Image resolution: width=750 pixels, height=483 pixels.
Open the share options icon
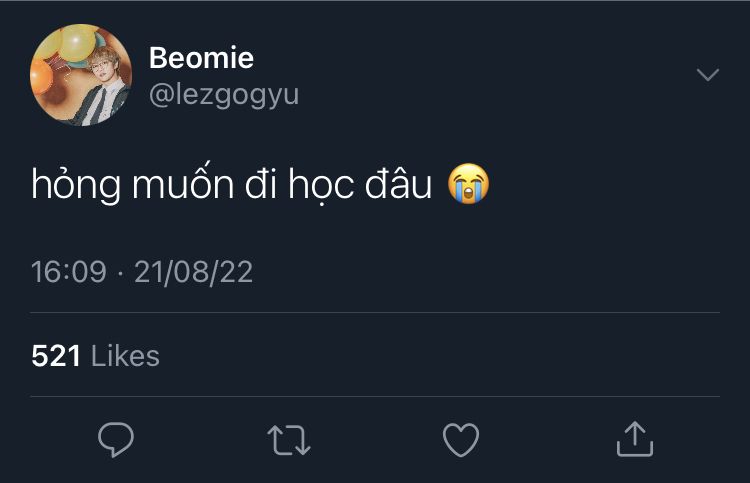coord(633,438)
